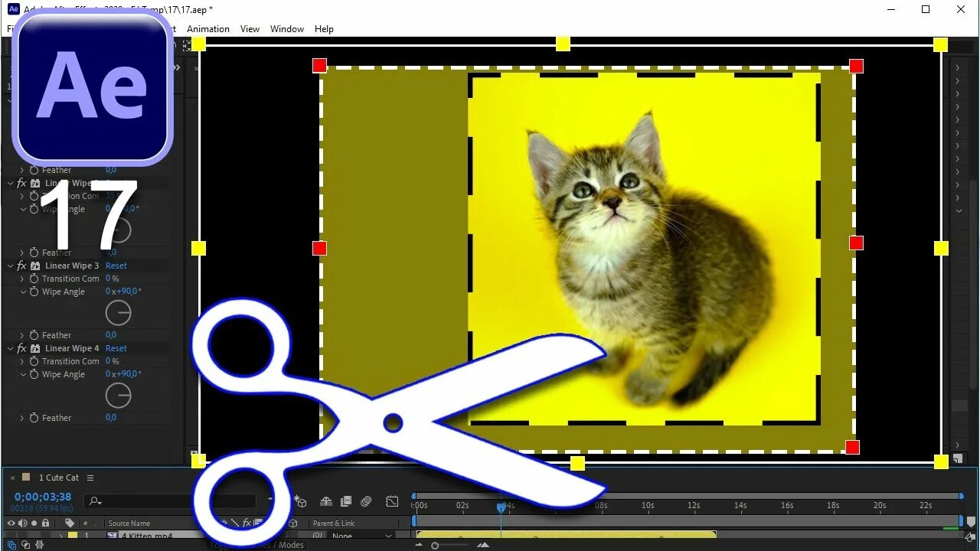
Task: Toggle the frame blending timeline switch
Action: pos(346,501)
